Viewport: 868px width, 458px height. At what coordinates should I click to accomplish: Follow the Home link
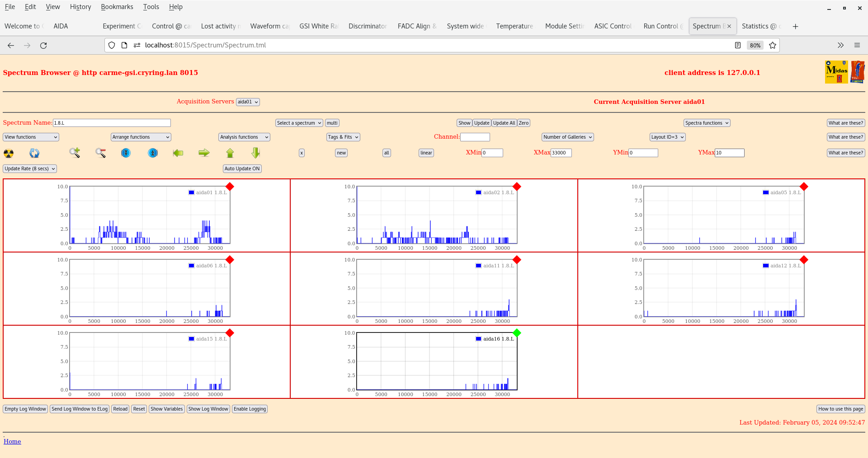12,441
